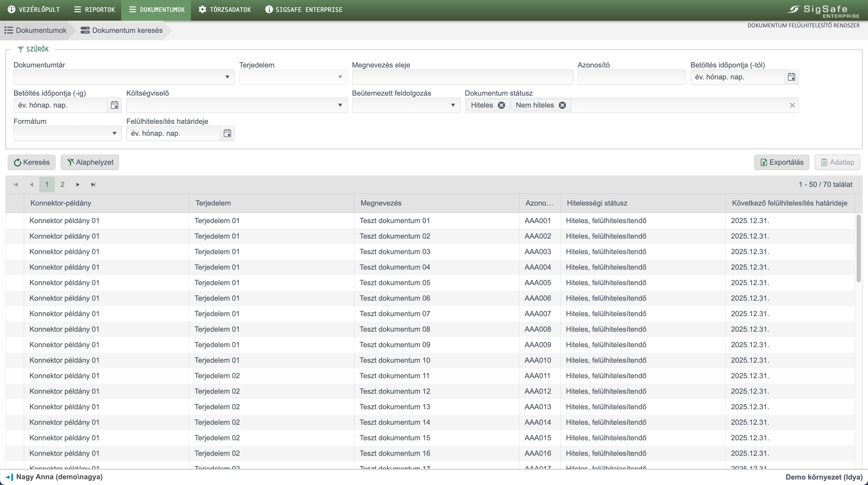Sort by Azonosító column header
Image resolution: width=868 pixels, height=485 pixels.
tap(540, 203)
